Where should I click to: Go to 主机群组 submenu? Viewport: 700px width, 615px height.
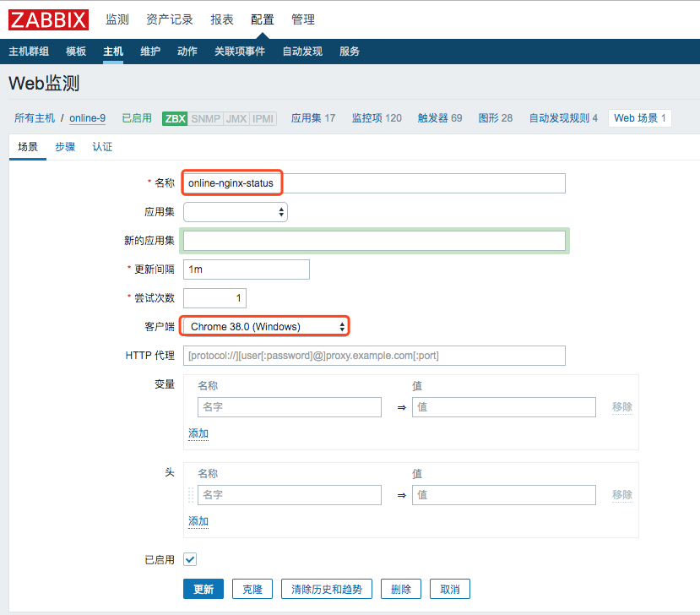(x=29, y=52)
